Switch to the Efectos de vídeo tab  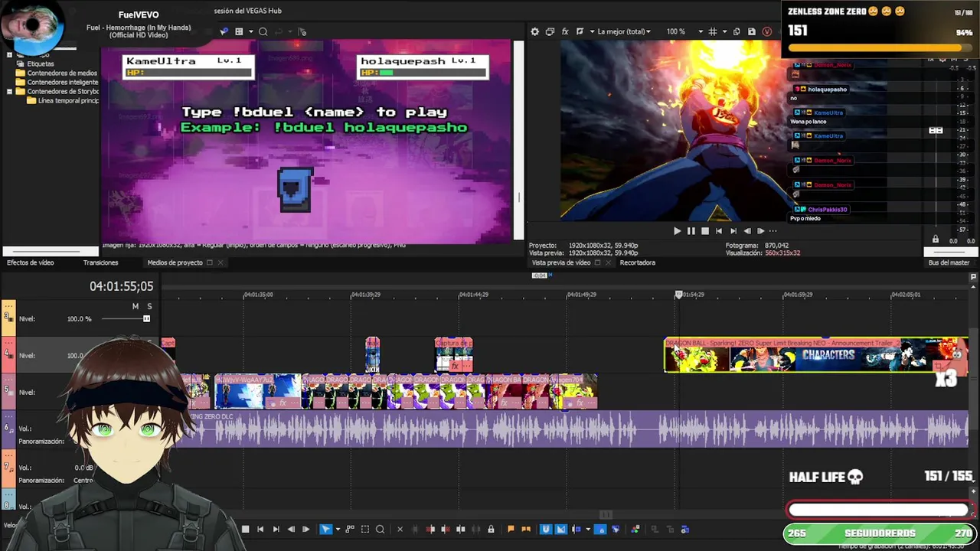tap(31, 262)
